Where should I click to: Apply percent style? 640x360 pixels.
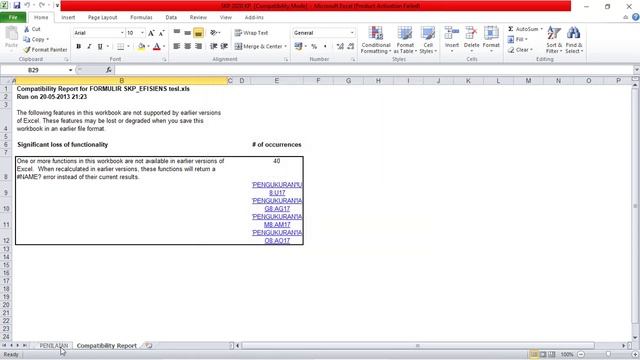(314, 47)
